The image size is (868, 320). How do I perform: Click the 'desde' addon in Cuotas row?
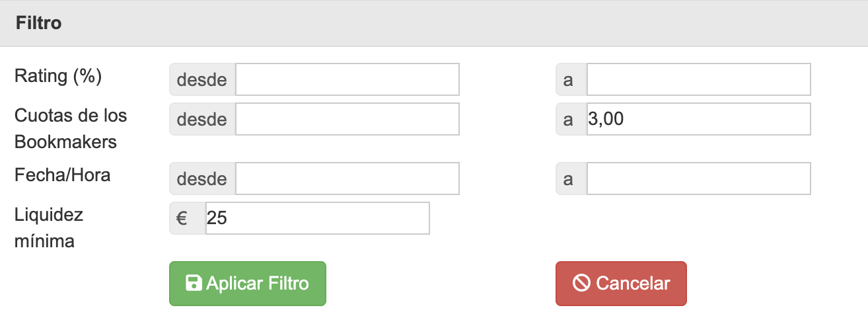click(203, 119)
